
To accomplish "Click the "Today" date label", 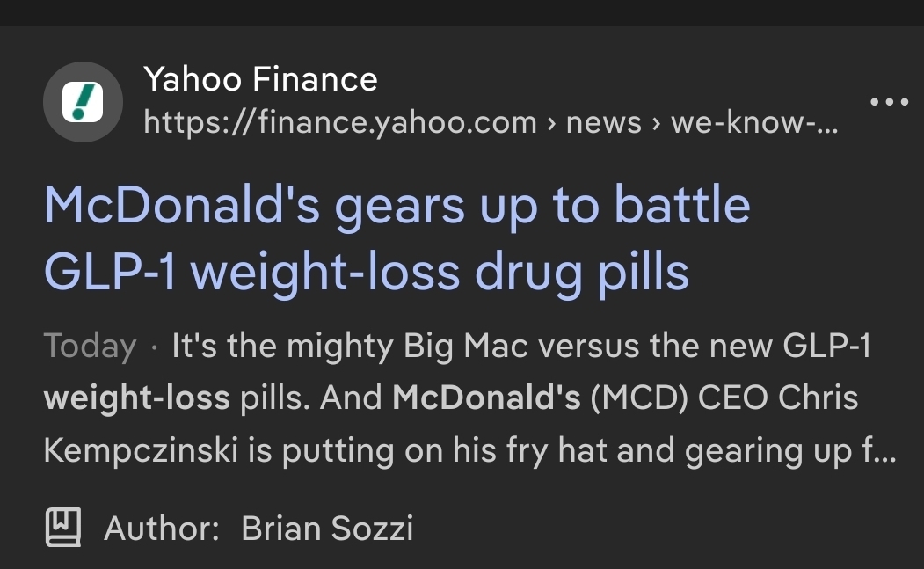I will (90, 347).
